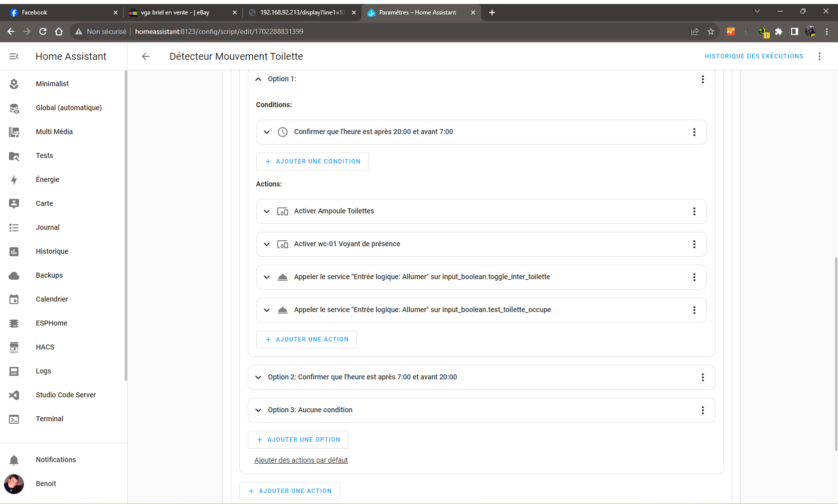838x504 pixels.
Task: Open the HACS store icon in sidebar
Action: (x=14, y=347)
